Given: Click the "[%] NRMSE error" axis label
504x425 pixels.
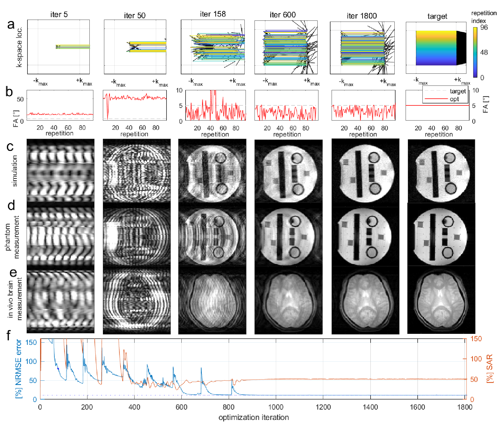Looking at the screenshot, I should (19, 368).
